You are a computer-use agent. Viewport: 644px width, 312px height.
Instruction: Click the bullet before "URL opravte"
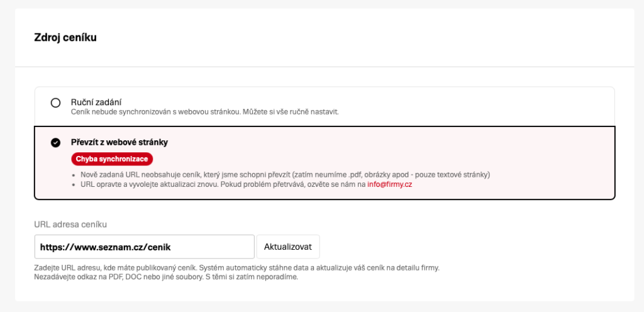(74, 185)
